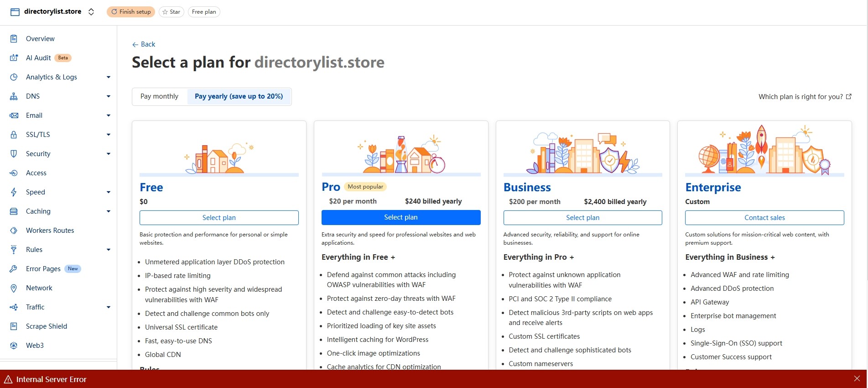
Task: Open the domain switcher chevron
Action: pos(91,12)
